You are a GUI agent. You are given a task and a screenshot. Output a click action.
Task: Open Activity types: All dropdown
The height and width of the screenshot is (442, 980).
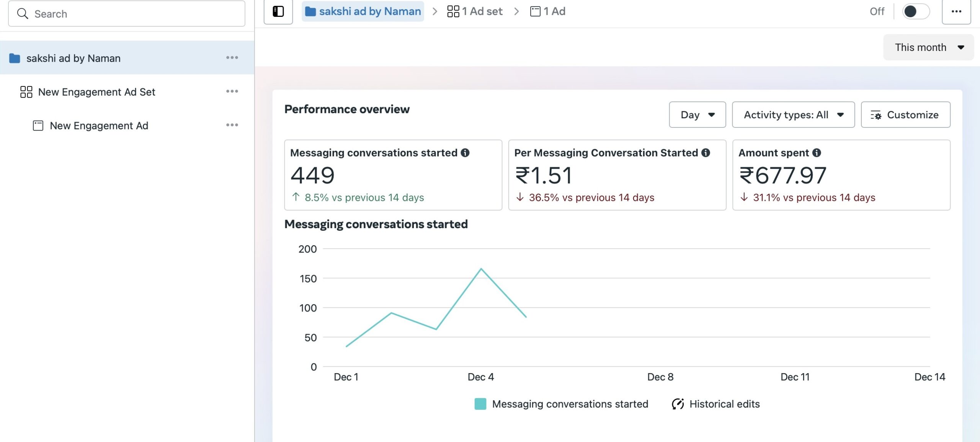point(793,115)
